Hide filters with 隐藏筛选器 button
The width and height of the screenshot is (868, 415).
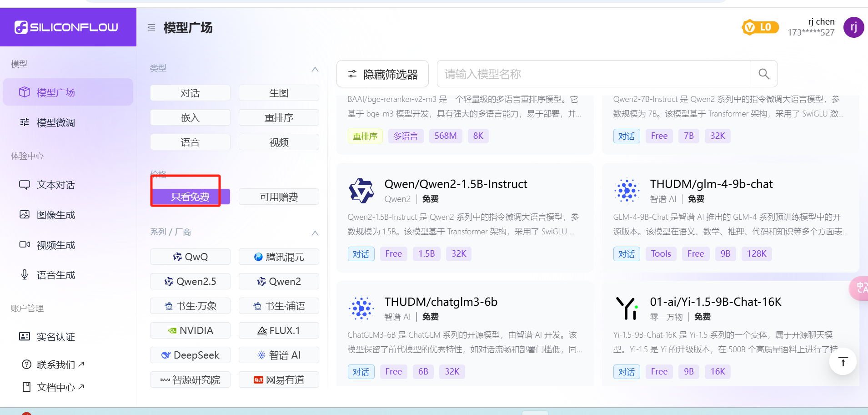click(x=382, y=74)
